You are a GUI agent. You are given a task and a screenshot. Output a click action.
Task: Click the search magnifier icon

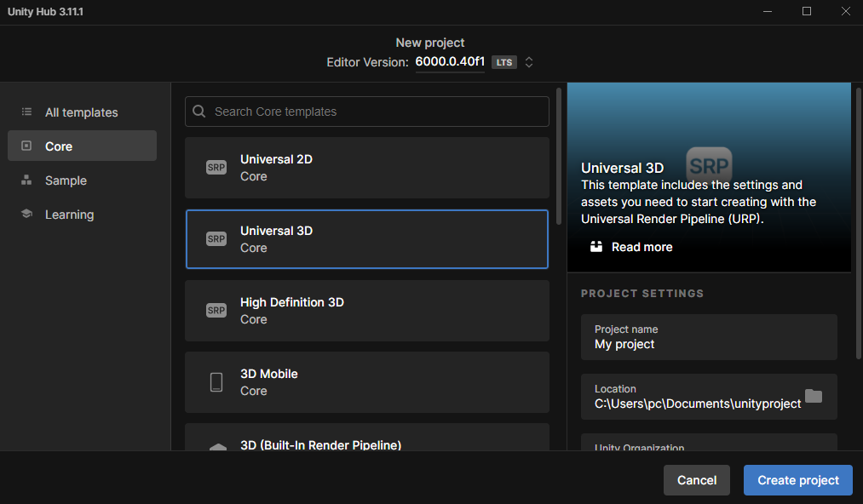coord(199,112)
